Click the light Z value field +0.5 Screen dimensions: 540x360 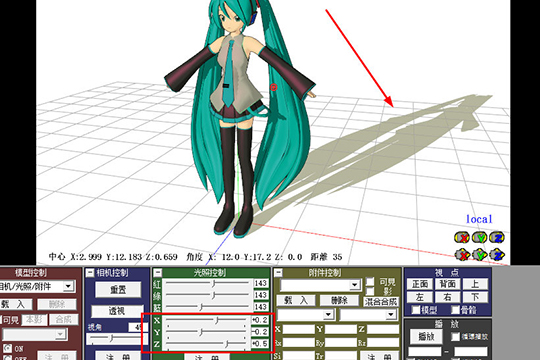pos(260,343)
